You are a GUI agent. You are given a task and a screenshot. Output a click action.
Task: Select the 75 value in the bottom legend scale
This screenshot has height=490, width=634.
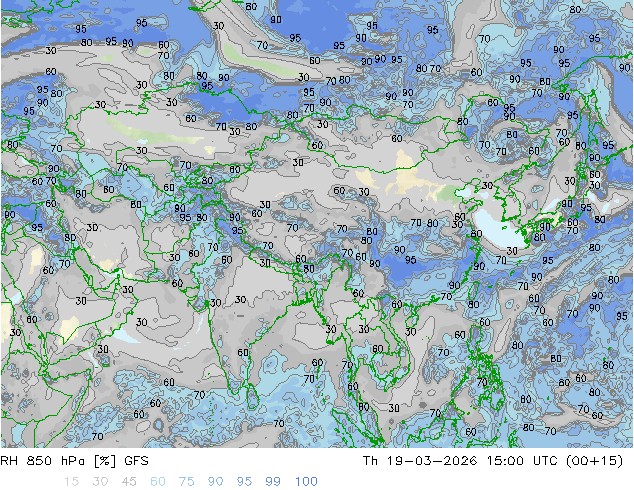pos(186,482)
